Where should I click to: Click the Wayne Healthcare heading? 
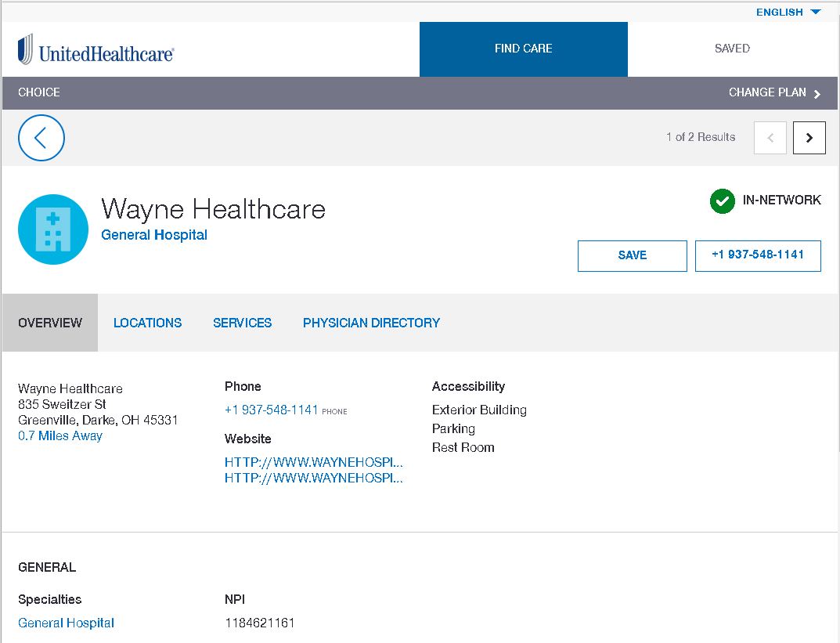213,210
